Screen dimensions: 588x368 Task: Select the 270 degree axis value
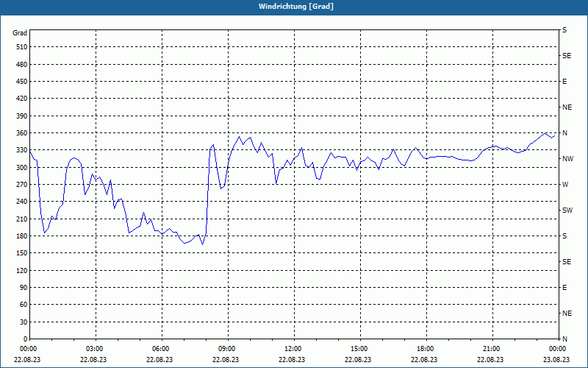tap(22, 185)
